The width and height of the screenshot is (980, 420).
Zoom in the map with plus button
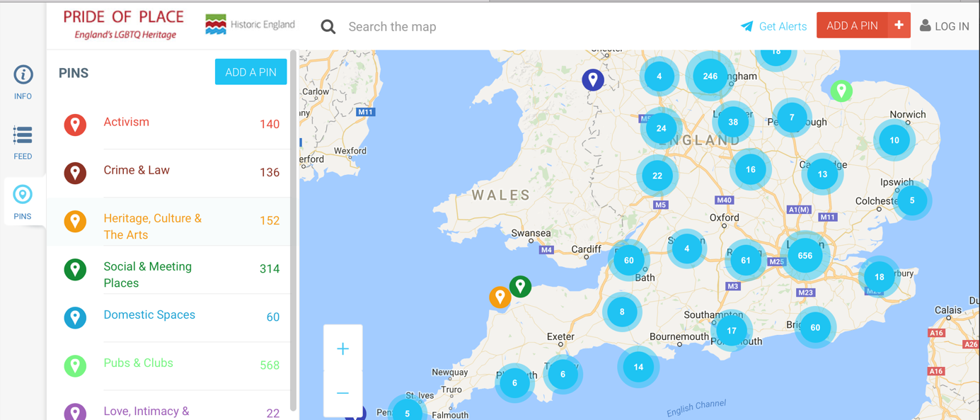(342, 348)
